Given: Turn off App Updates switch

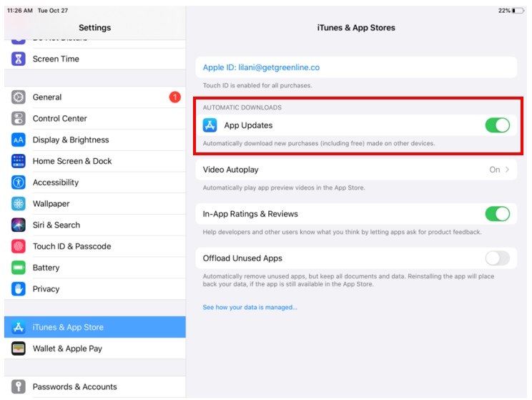Looking at the screenshot, I should click(497, 125).
